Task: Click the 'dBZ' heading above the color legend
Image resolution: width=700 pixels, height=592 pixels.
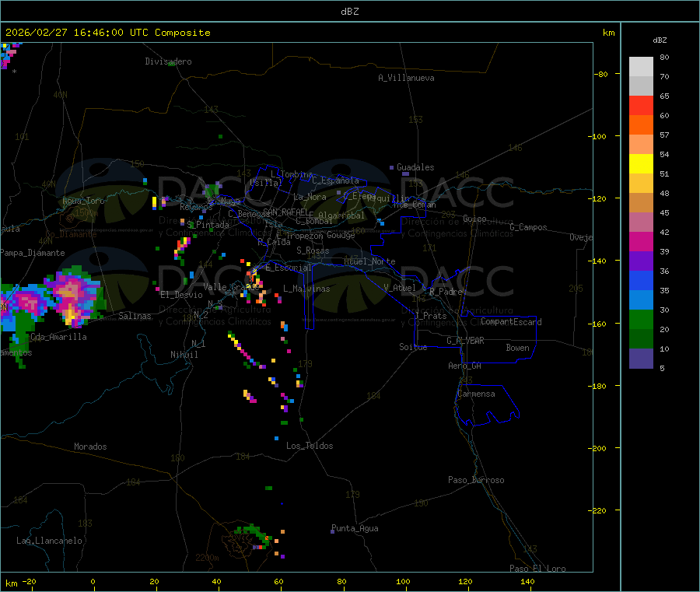Action: (x=660, y=40)
